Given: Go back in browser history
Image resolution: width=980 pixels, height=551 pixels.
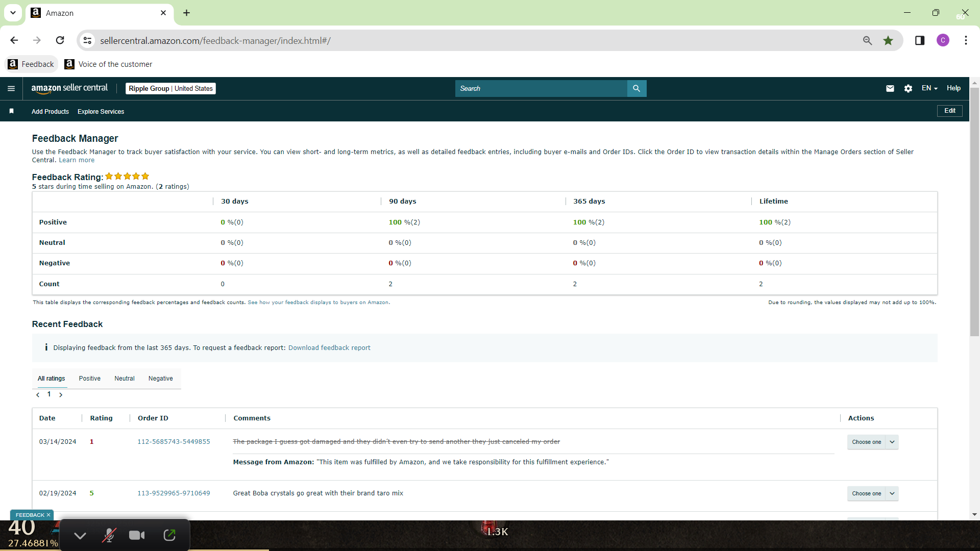Looking at the screenshot, I should coord(14,40).
